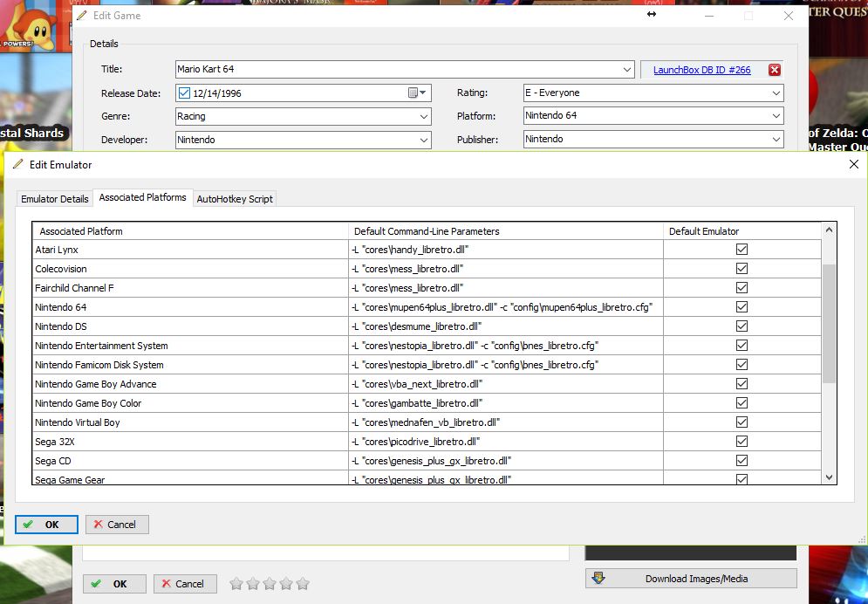Uncheck Default Emulator for Nintendo 64
This screenshot has width=868, height=604.
click(742, 307)
